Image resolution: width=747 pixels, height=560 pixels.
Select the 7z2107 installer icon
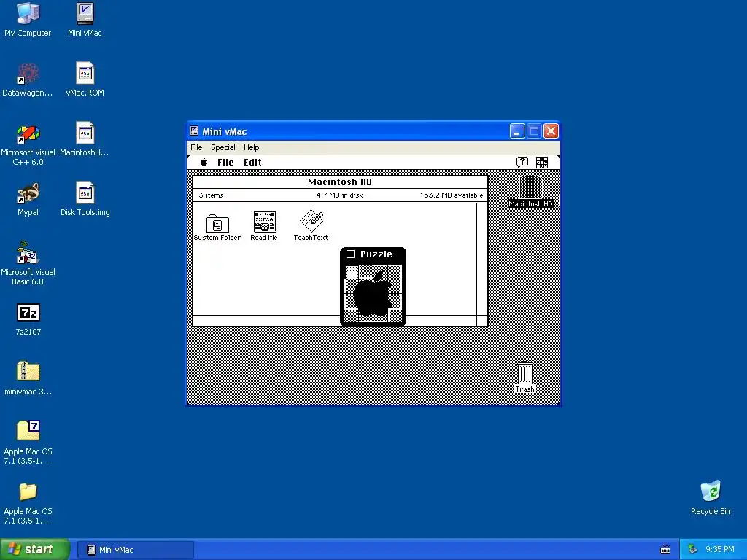(x=28, y=319)
